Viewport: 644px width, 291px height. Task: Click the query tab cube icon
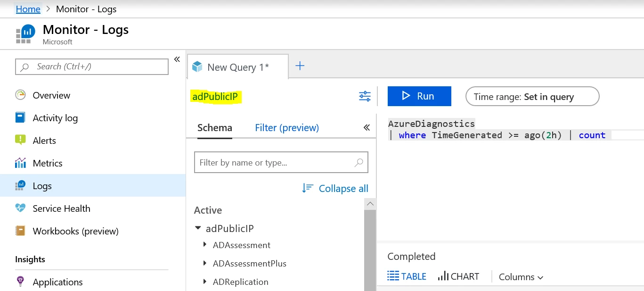[x=197, y=67]
